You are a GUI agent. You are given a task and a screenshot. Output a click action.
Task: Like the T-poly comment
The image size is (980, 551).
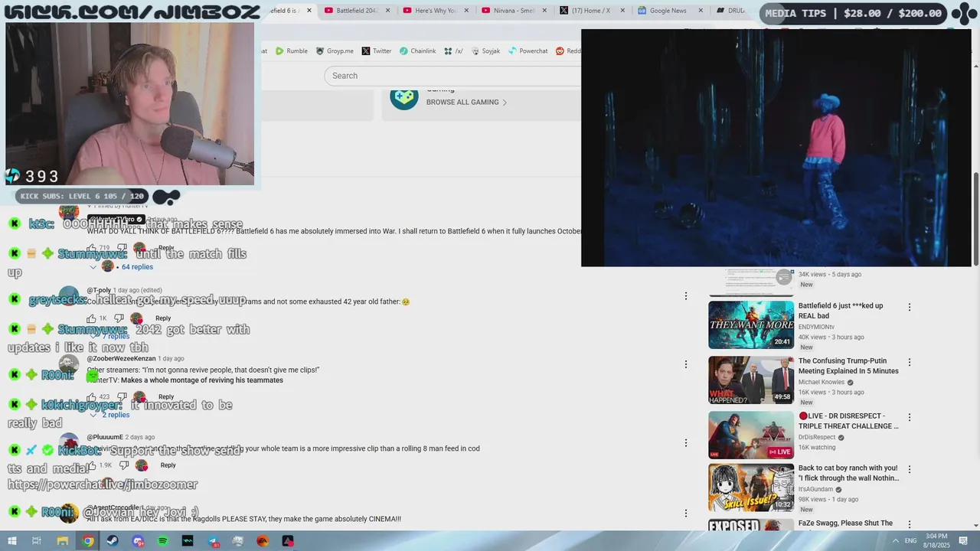[91, 318]
